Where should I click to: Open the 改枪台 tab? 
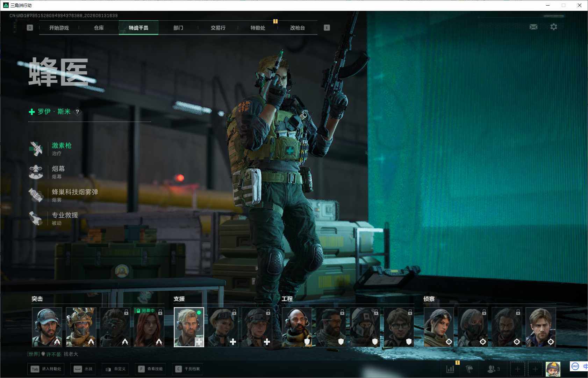297,28
